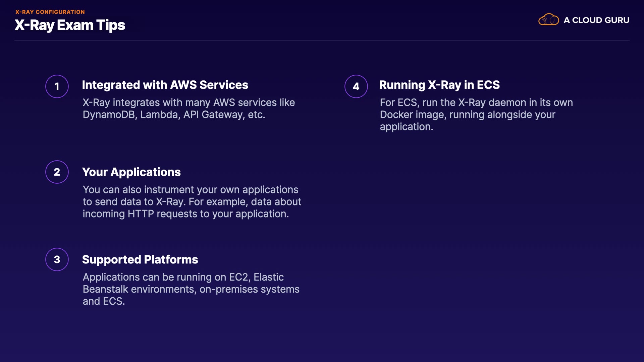Image resolution: width=644 pixels, height=362 pixels.
Task: Click the X-Ray Exam Tips title
Action: point(70,25)
